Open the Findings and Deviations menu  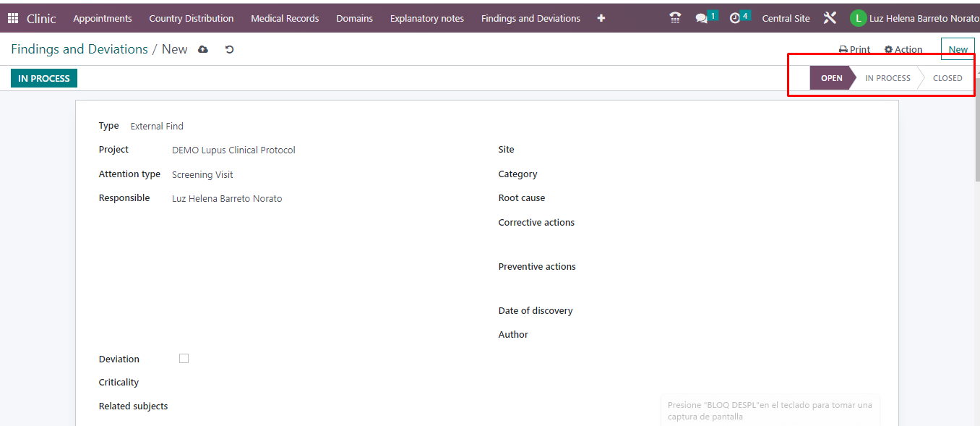tap(530, 19)
